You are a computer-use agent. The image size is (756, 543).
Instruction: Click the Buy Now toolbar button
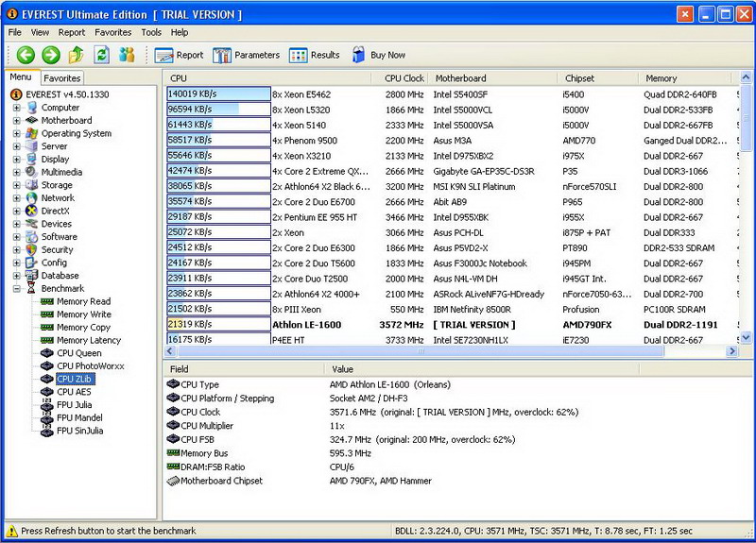(379, 55)
